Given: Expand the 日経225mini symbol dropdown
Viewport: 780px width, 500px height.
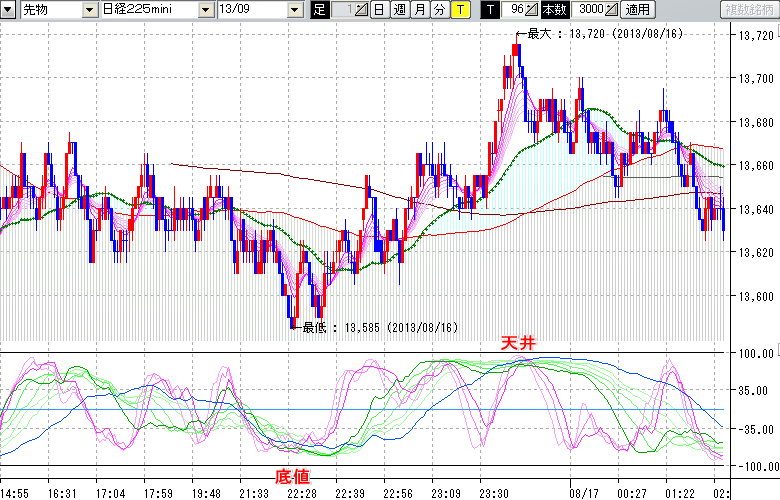Looking at the screenshot, I should 206,10.
